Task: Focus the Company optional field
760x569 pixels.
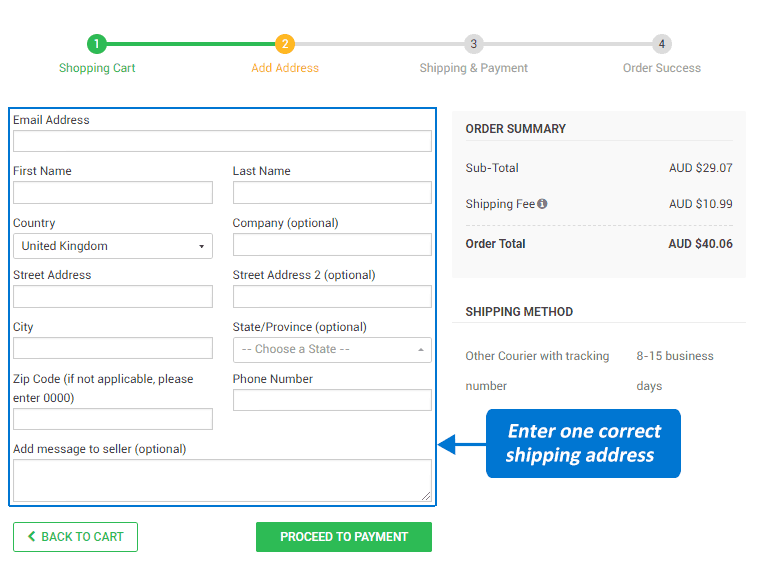Action: (x=332, y=245)
